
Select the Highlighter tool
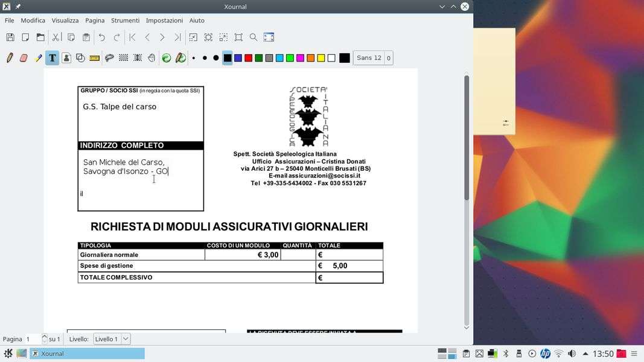(38, 58)
